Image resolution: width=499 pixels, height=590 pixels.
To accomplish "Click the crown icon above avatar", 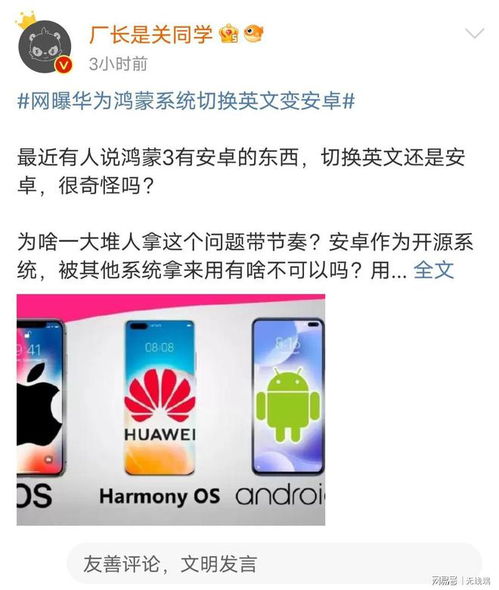I will click(x=26, y=20).
